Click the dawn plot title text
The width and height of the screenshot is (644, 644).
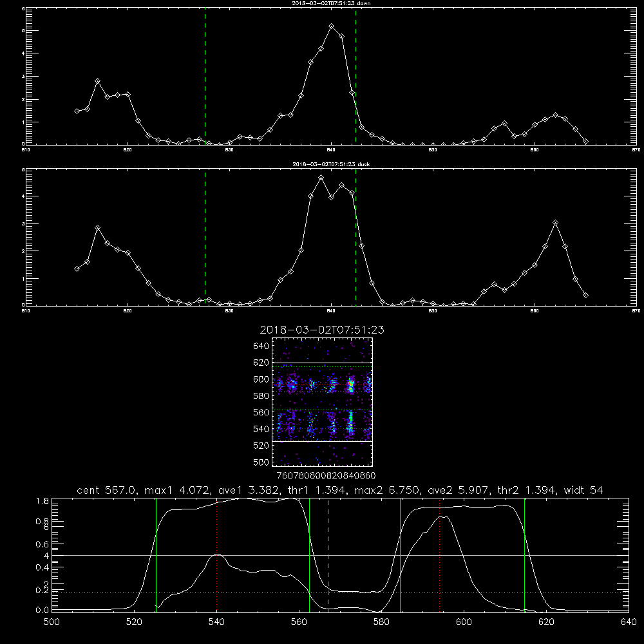pyautogui.click(x=331, y=3)
